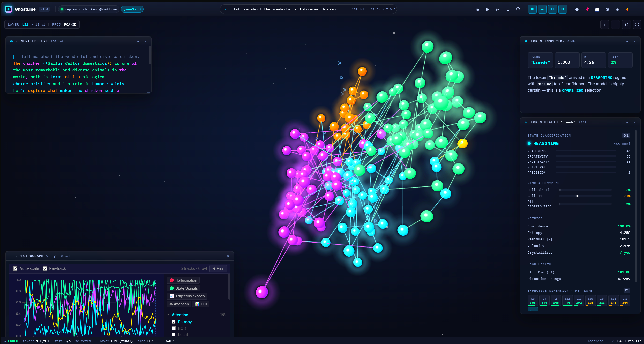Click the Qwen3-8B model badge

pyautogui.click(x=132, y=9)
